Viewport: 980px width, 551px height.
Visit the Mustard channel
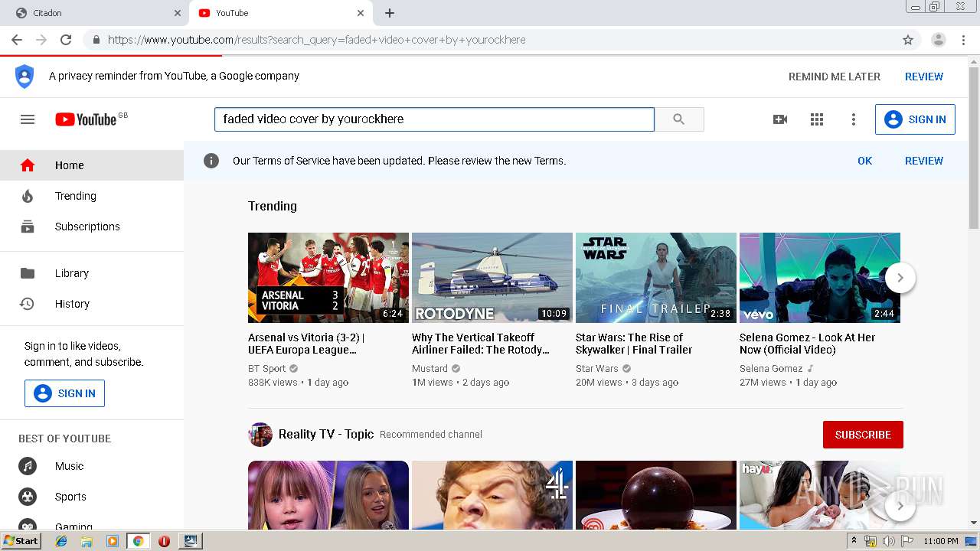tap(430, 369)
